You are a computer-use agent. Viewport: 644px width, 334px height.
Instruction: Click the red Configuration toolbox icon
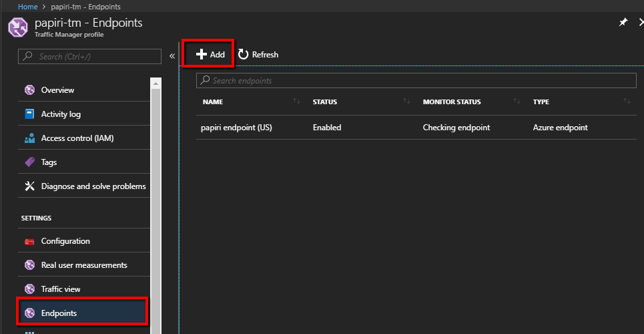point(29,241)
